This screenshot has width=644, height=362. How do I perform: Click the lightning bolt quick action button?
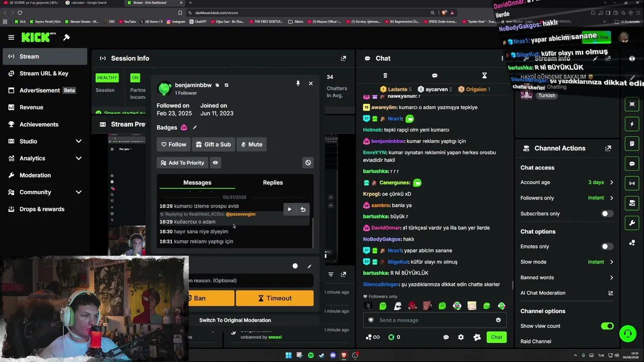pos(632,124)
